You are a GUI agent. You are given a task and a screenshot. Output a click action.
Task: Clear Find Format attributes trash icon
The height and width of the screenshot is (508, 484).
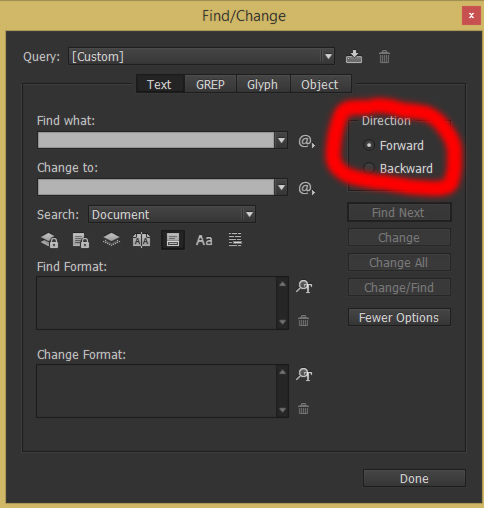tap(303, 321)
